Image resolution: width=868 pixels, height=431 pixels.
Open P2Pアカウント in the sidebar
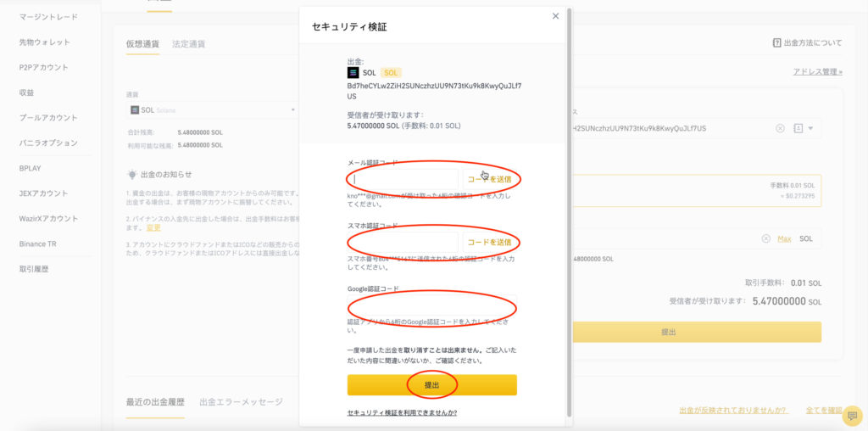point(44,67)
